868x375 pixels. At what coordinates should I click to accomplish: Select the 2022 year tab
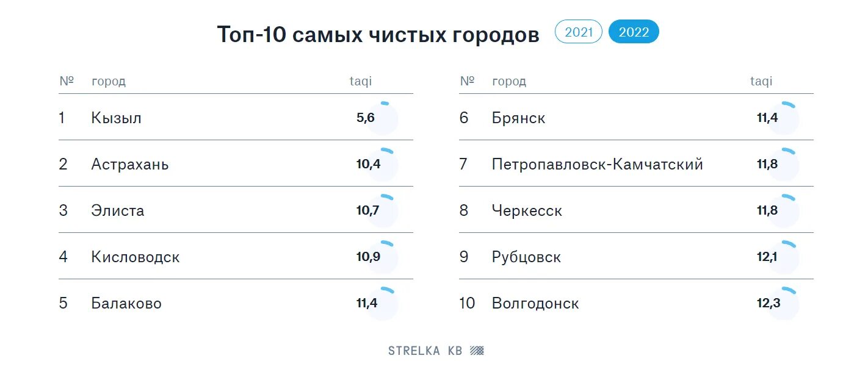[x=634, y=32]
